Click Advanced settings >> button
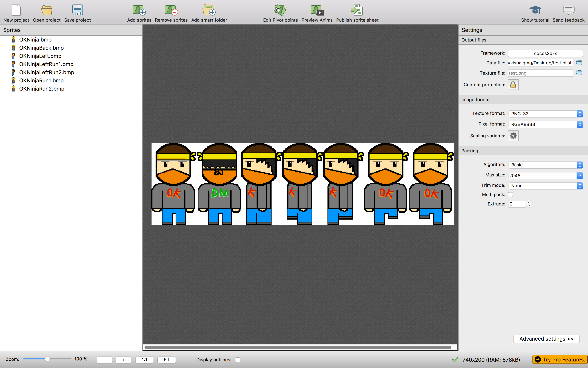The height and width of the screenshot is (368, 588). click(x=546, y=339)
